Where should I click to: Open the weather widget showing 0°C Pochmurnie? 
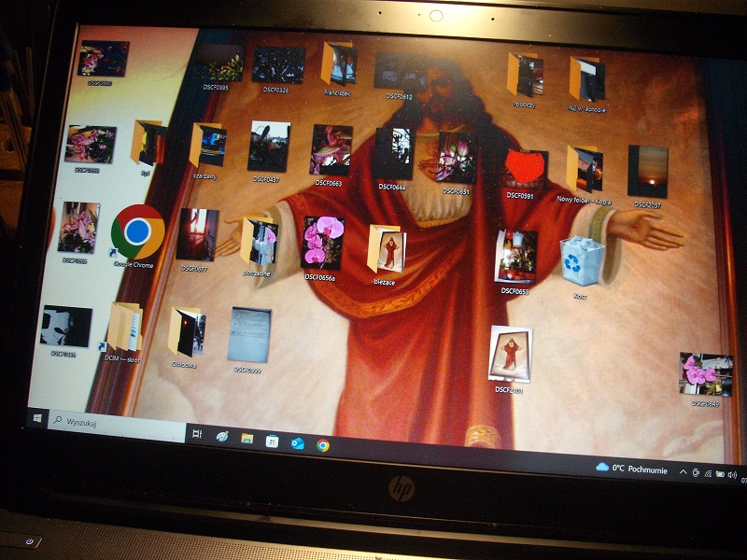point(634,469)
